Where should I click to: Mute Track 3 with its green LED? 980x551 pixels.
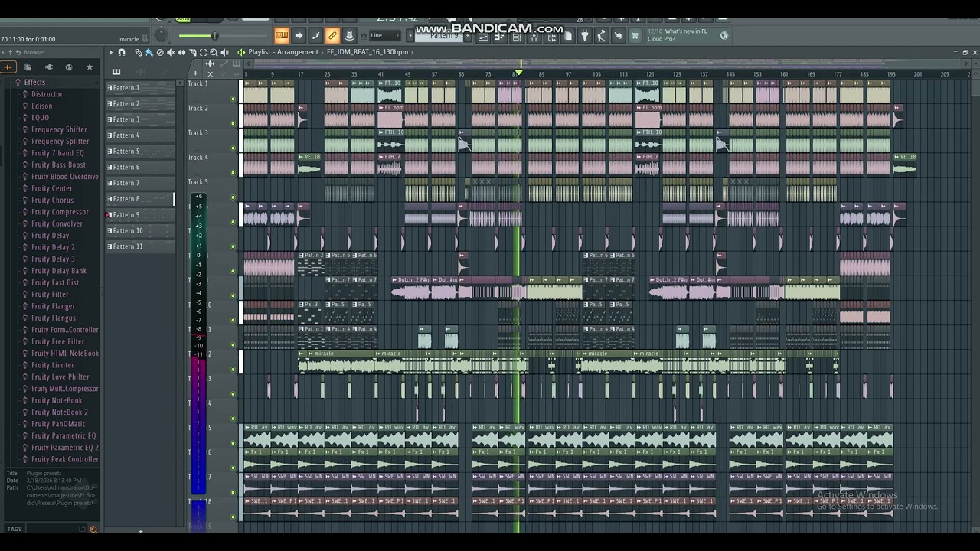234,148
